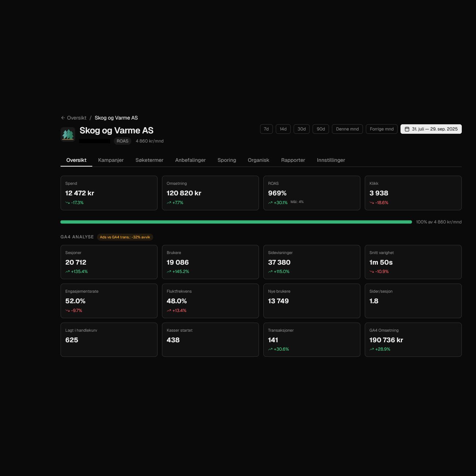The image size is (476, 476).
Task: Open the 31. juli — 29. sep. 2025 date picker
Action: click(434, 129)
